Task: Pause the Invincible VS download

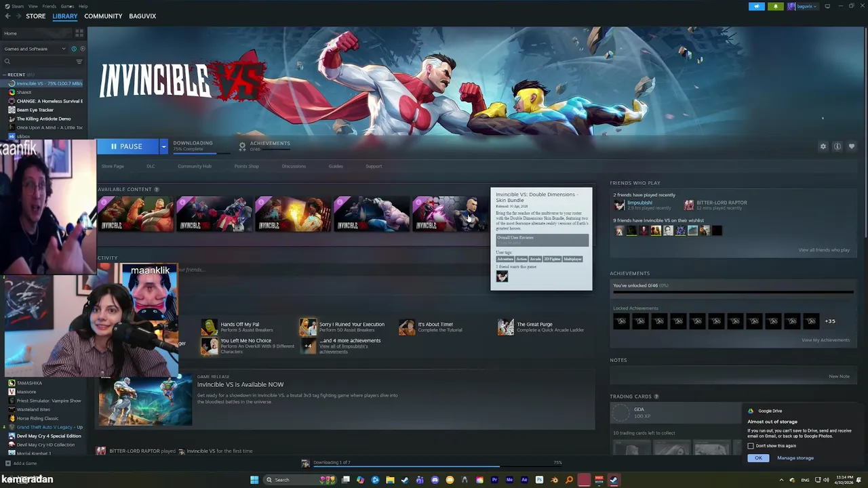Action: (x=127, y=146)
